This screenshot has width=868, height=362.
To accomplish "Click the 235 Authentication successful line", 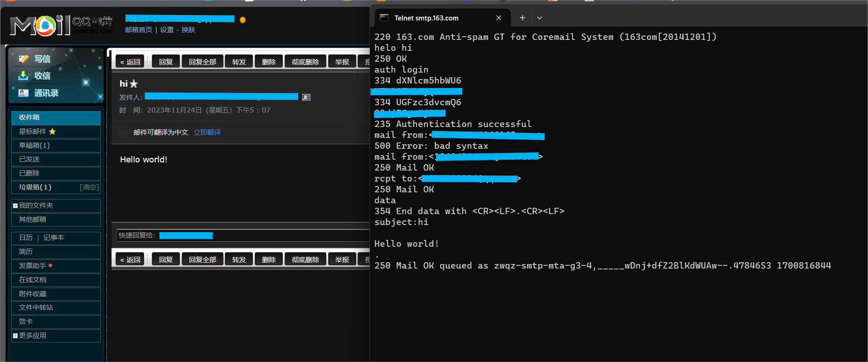I will (x=453, y=124).
